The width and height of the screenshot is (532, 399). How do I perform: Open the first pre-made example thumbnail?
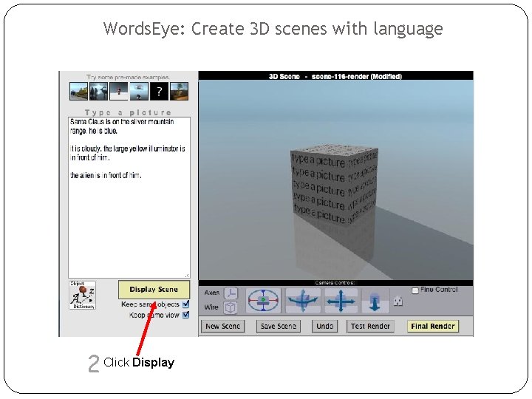pos(78,92)
